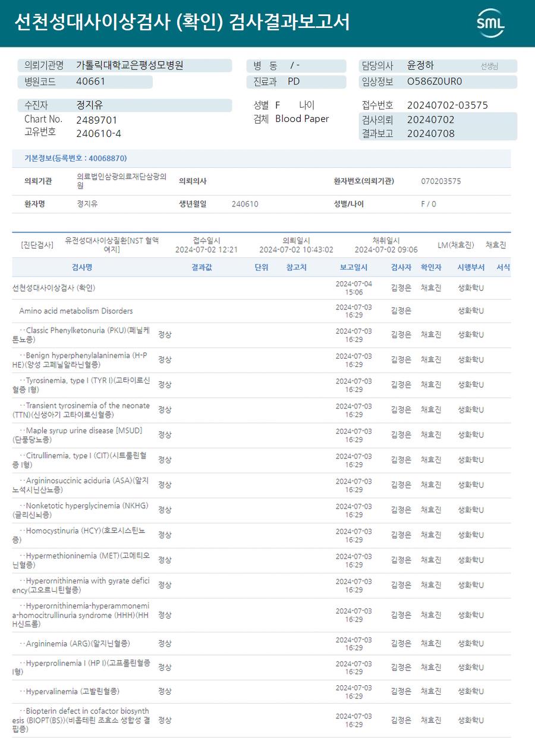
Task: Click the Maple syrup urine disease row
Action: 261,435
